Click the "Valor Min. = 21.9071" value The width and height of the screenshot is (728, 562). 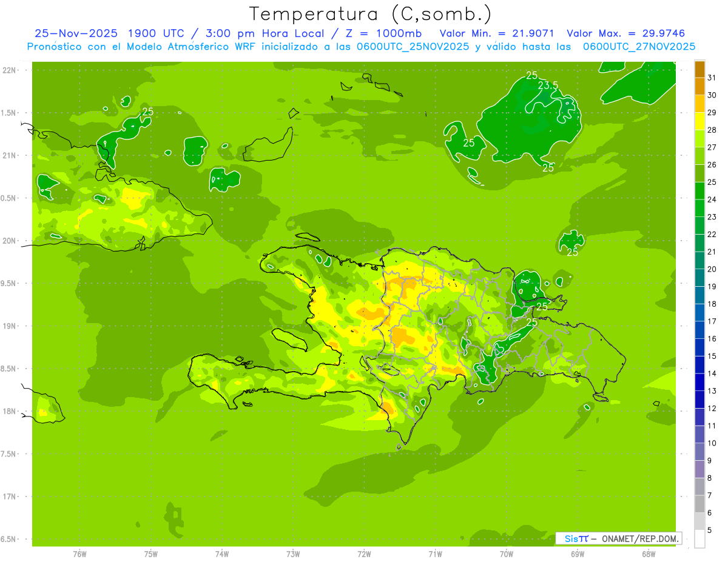tap(497, 33)
